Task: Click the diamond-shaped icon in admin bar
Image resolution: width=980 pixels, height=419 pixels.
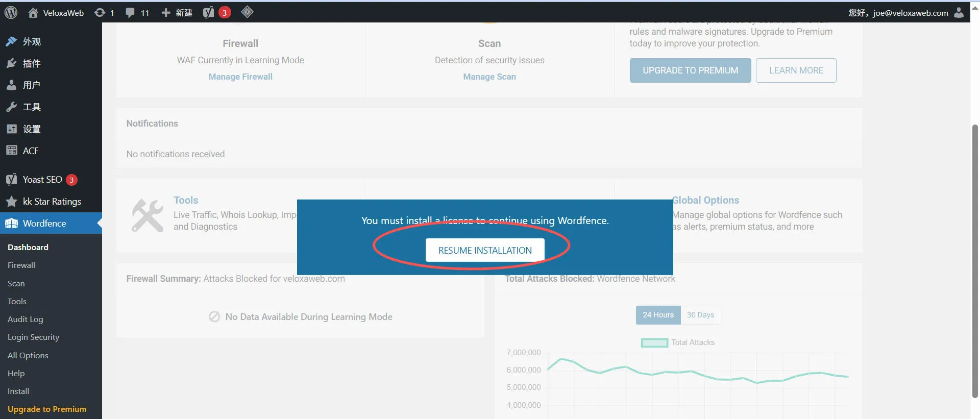Action: (247, 12)
